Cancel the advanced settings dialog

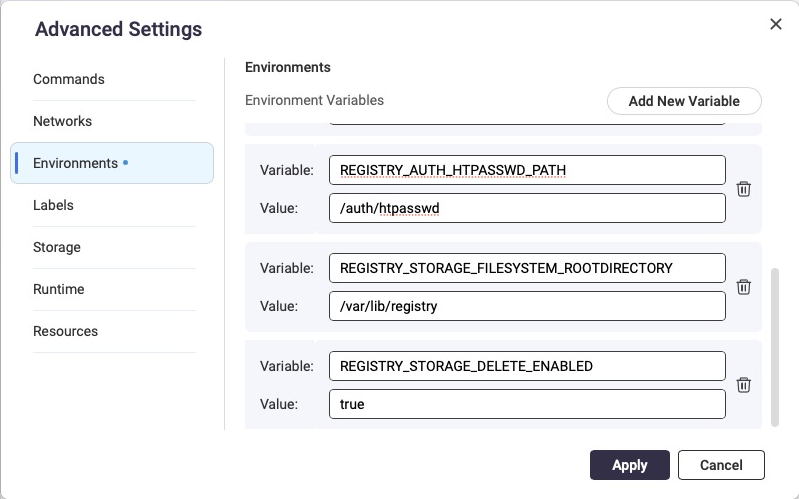coord(720,465)
